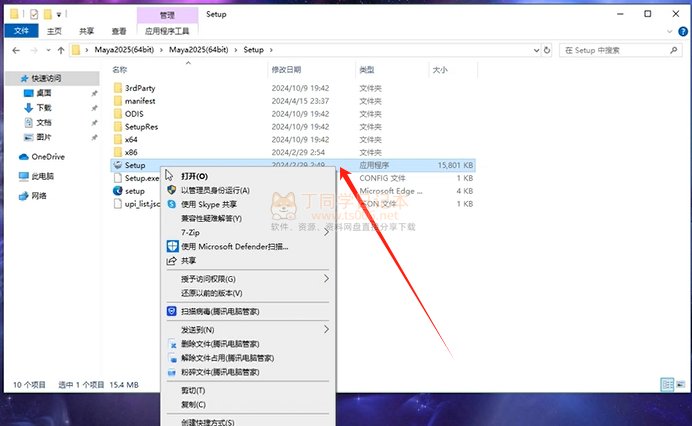Sort by 大小 column header
The height and width of the screenshot is (426, 692).
tap(440, 70)
